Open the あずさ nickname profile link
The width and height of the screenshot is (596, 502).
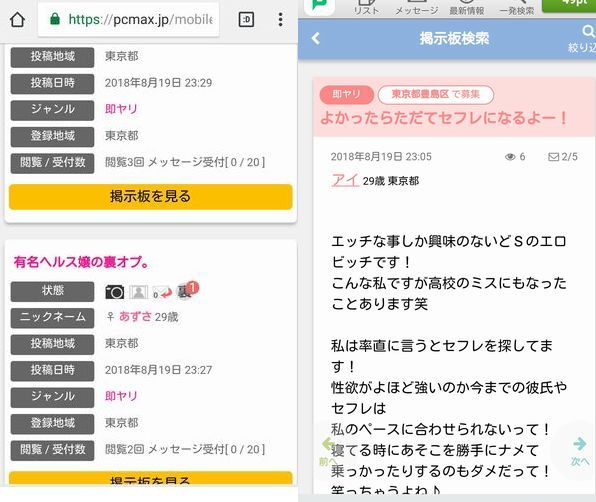tap(135, 316)
